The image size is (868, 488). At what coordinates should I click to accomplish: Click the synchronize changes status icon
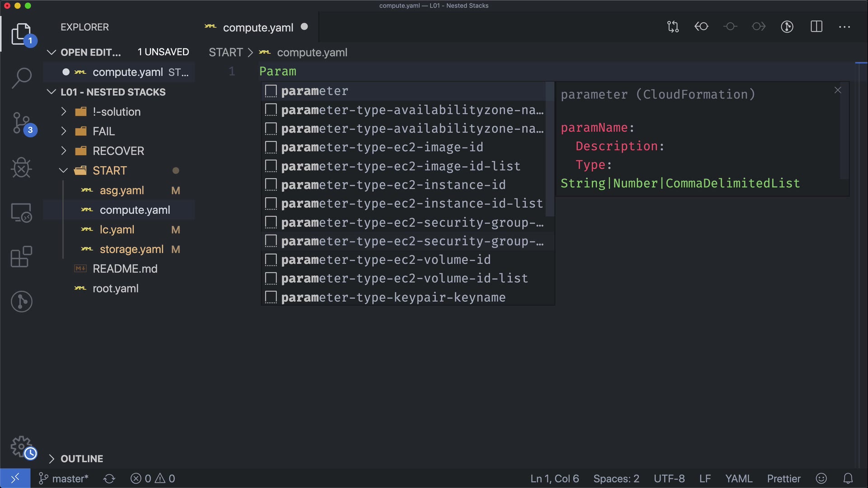109,479
